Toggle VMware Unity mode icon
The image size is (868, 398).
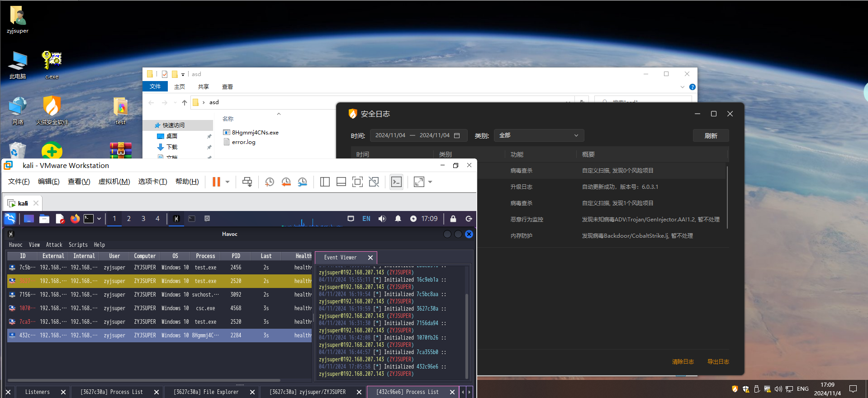(374, 182)
